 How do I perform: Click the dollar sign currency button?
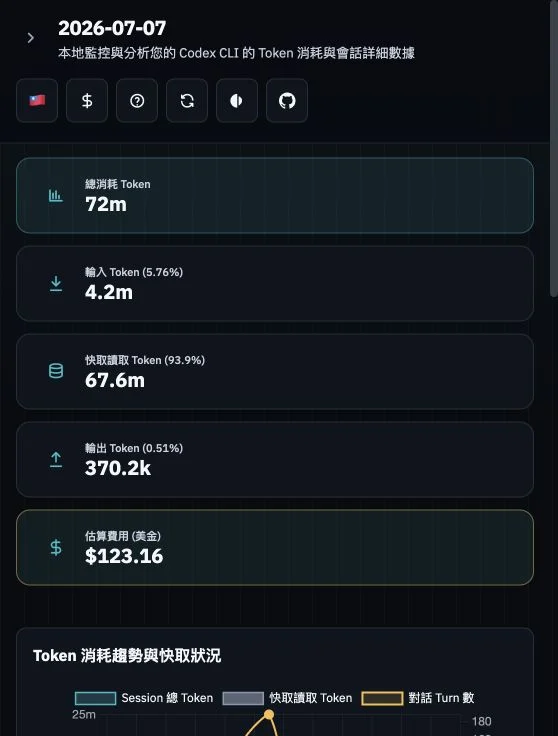click(87, 100)
